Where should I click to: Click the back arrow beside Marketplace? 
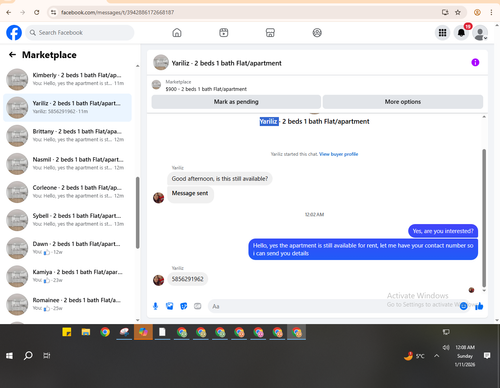pyautogui.click(x=12, y=55)
